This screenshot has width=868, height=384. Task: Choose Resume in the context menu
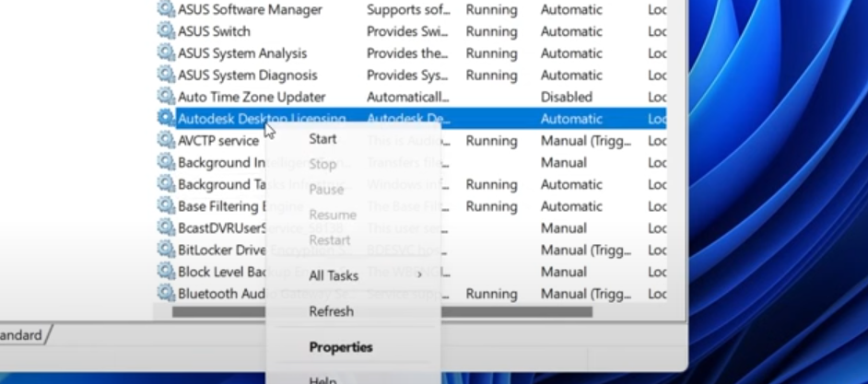pos(332,215)
